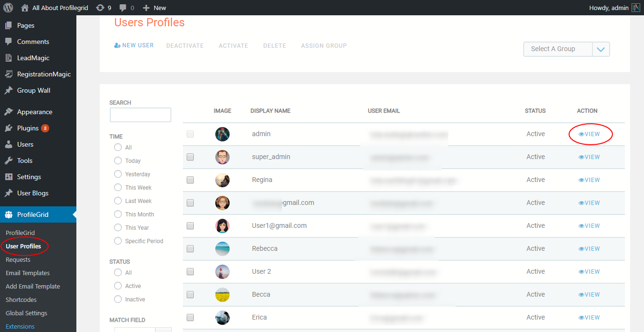This screenshot has height=332, width=644.
Task: Expand the New menu in admin bar
Action: 155,8
